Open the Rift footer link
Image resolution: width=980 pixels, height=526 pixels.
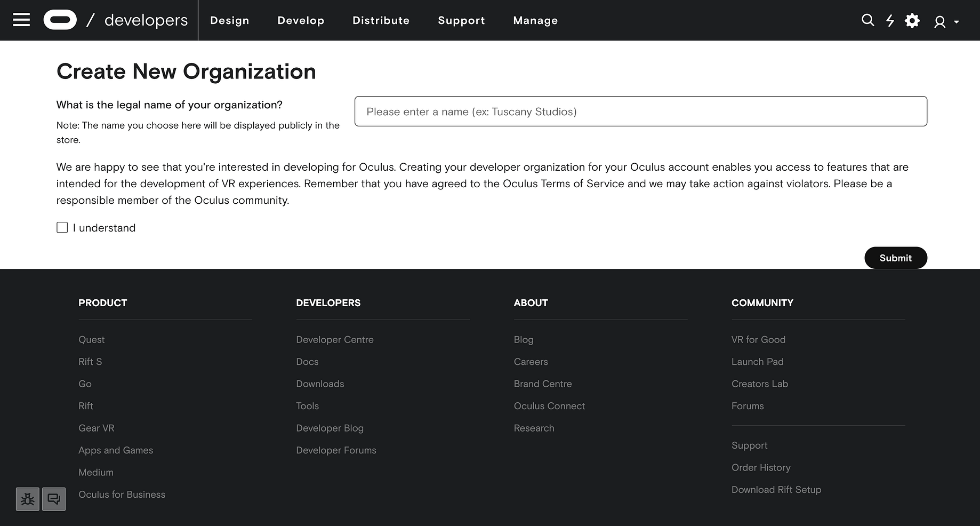[x=86, y=406]
